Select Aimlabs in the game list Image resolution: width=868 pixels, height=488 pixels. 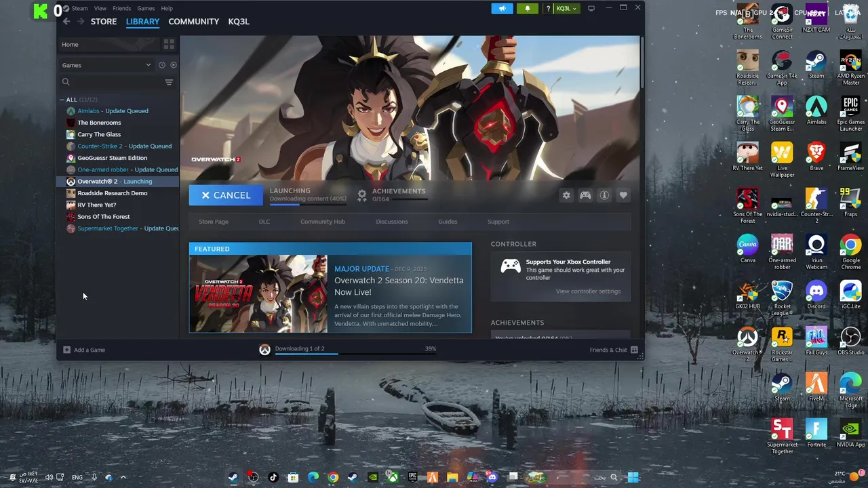coord(118,111)
